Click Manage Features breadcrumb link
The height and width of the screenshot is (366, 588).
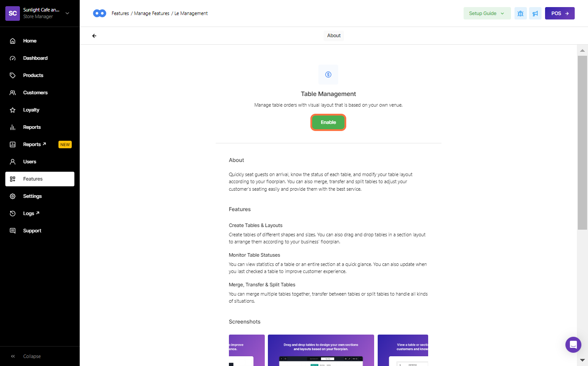tap(151, 13)
